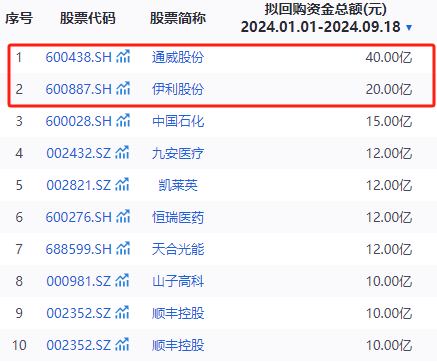Expand date range dropdown arrow in header
The height and width of the screenshot is (362, 437).
point(409,28)
